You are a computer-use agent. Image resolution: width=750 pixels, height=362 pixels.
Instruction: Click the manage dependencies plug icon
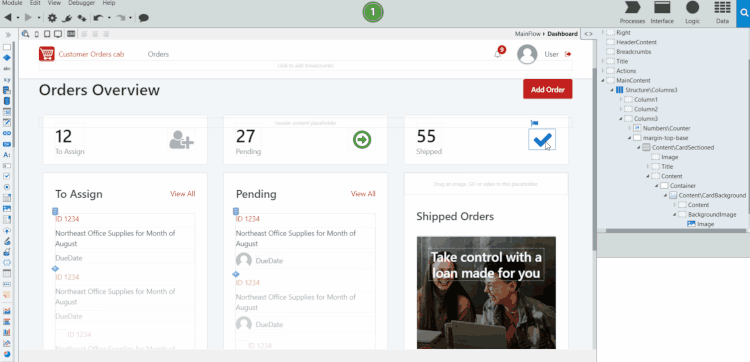click(67, 18)
